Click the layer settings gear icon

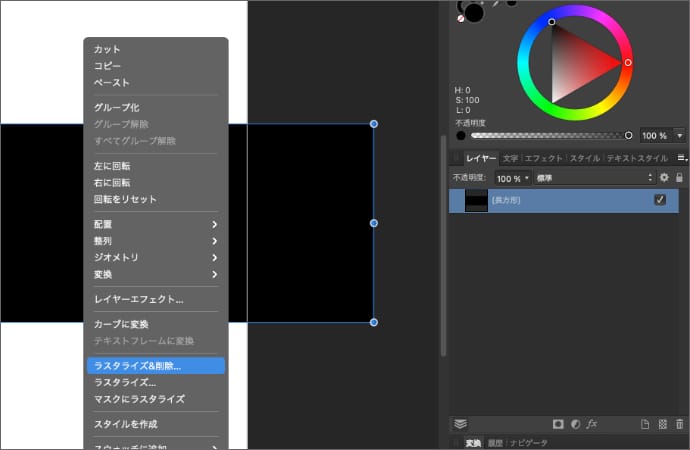pyautogui.click(x=664, y=178)
